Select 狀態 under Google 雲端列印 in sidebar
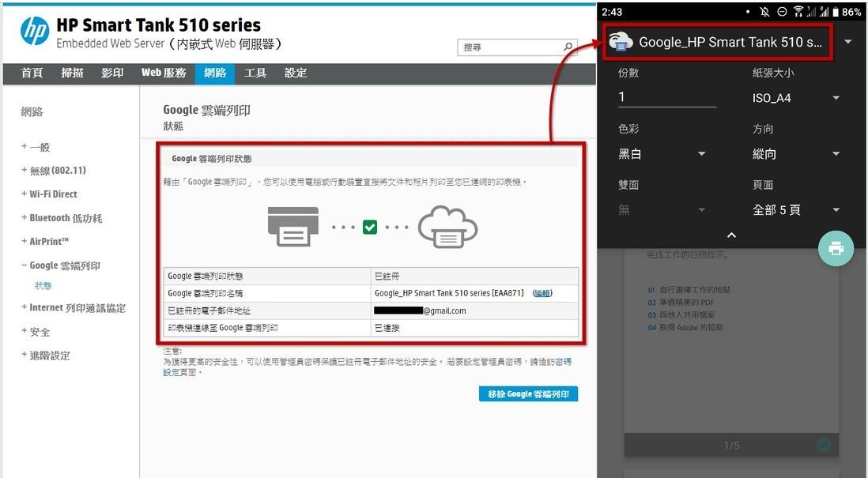This screenshot has height=478, width=868. 43,285
